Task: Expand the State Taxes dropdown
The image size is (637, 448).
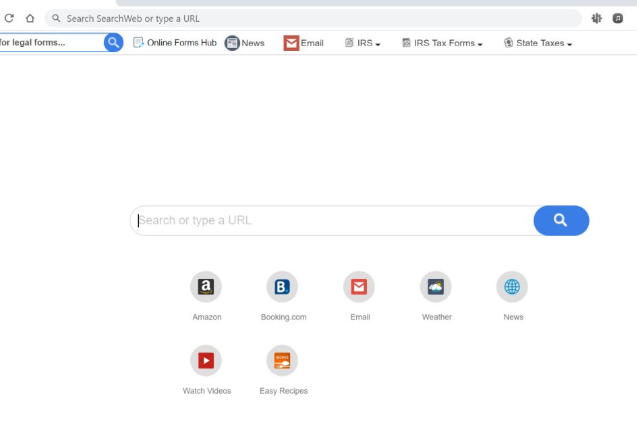Action: coord(538,43)
